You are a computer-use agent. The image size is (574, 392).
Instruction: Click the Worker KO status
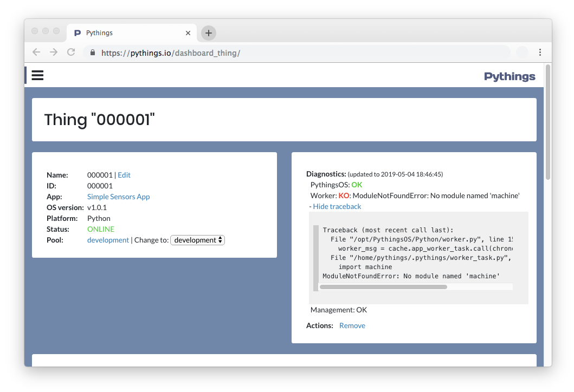pos(344,195)
